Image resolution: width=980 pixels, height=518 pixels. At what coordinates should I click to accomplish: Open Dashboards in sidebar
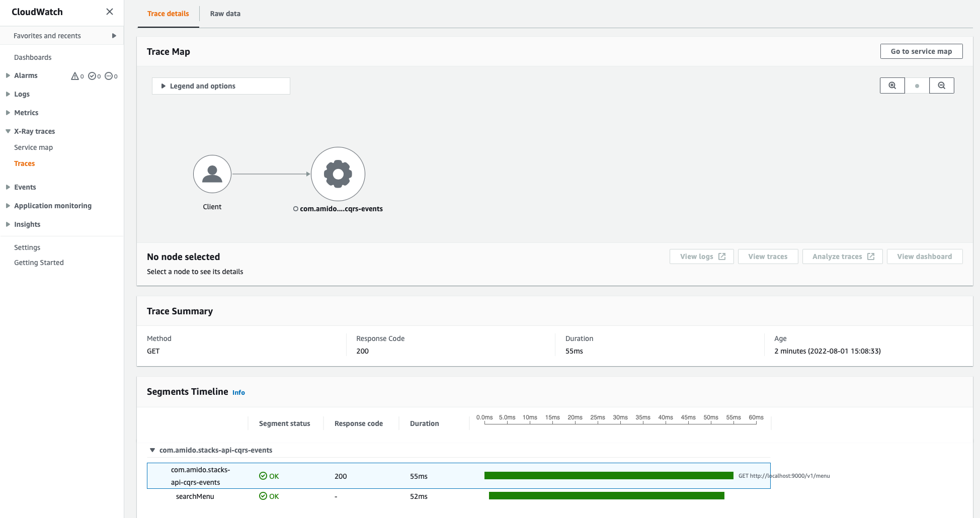tap(33, 57)
